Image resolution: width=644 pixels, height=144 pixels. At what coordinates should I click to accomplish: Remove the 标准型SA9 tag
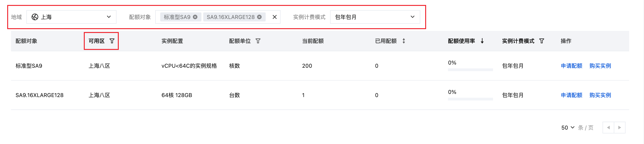195,17
